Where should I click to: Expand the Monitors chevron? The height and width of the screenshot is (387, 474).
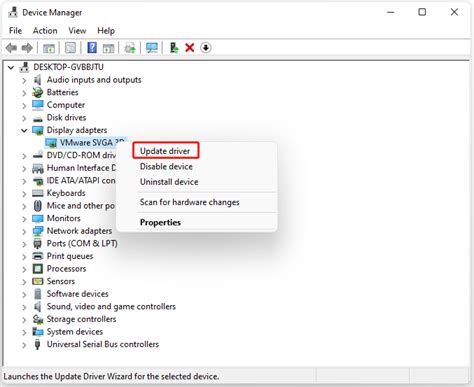24,219
